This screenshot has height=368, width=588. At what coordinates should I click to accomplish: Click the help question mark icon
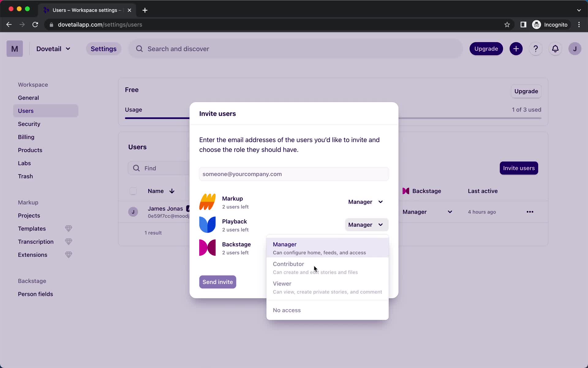pyautogui.click(x=536, y=49)
